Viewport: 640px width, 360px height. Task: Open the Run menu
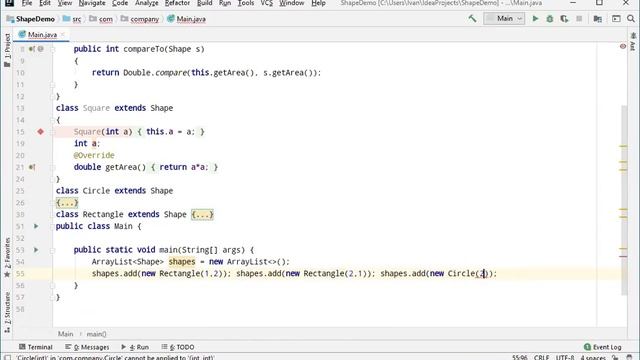pyautogui.click(x=225, y=3)
